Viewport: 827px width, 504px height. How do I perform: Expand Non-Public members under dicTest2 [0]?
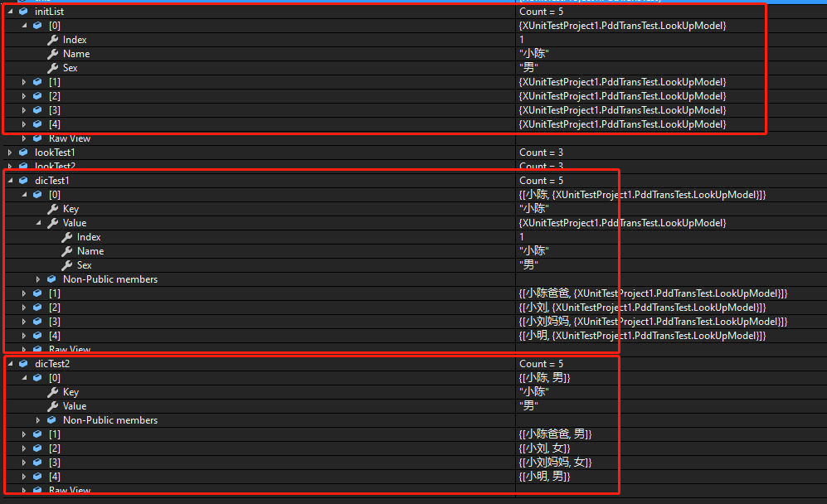point(37,419)
